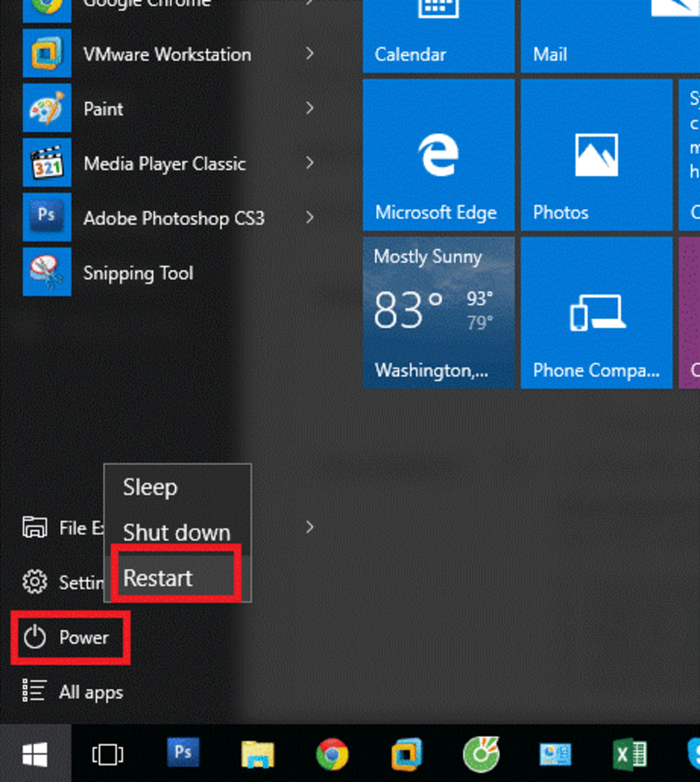Open File Explorer from the Start menu
700x782 pixels.
tap(62, 527)
